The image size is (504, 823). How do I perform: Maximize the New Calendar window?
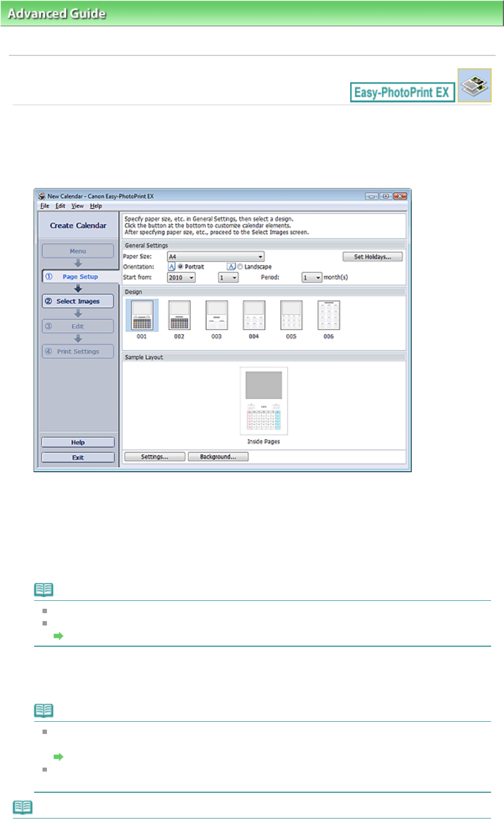pos(385,196)
